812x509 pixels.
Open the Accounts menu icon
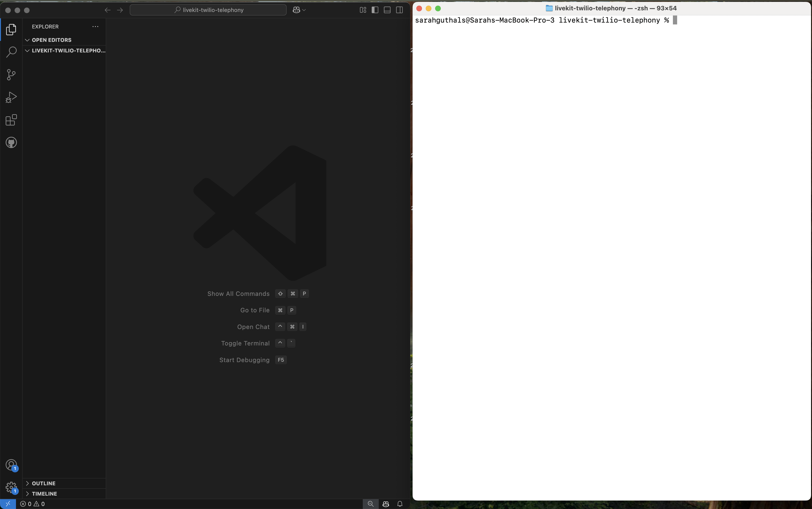(x=11, y=465)
